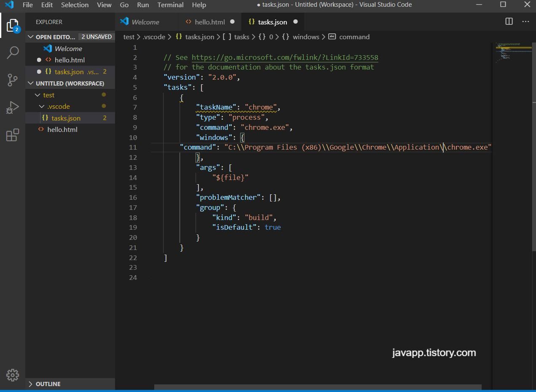Click the test breadcrumb
The image size is (536, 392).
(x=129, y=37)
